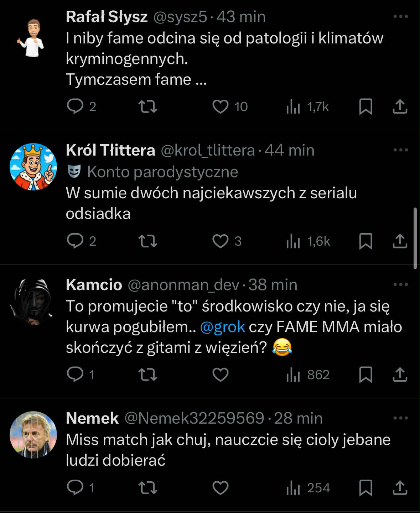Share Kamcio's tweet

400,375
